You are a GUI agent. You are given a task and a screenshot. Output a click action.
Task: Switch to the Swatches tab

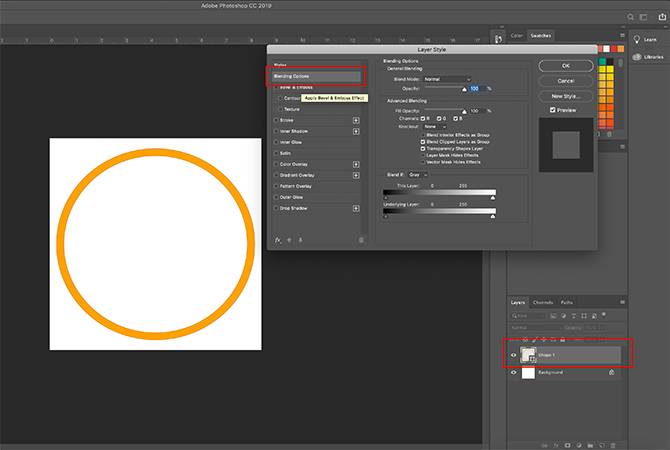[541, 35]
